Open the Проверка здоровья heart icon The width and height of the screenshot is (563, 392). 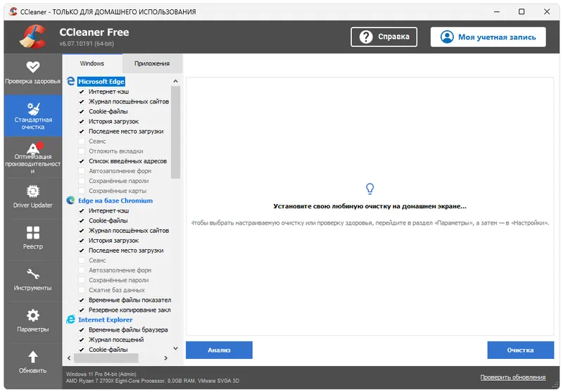32,68
